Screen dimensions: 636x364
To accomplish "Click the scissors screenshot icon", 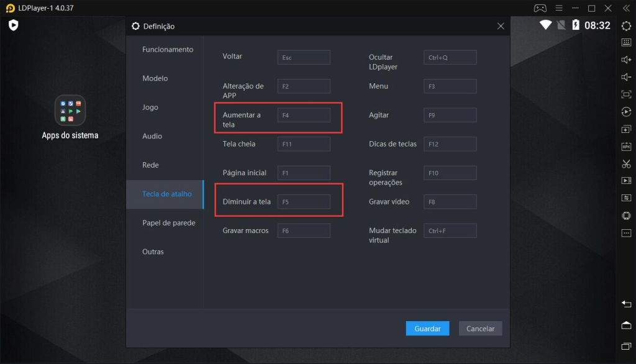I will pyautogui.click(x=626, y=164).
